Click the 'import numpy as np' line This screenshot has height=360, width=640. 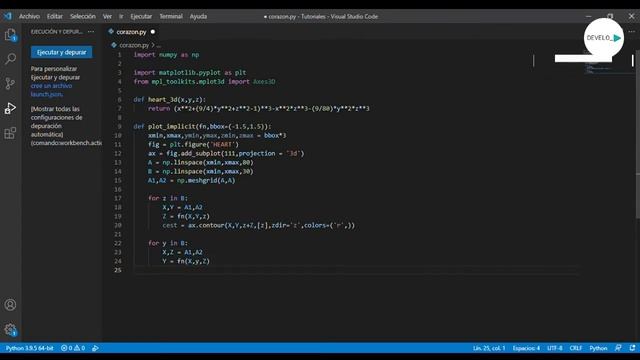(166, 55)
